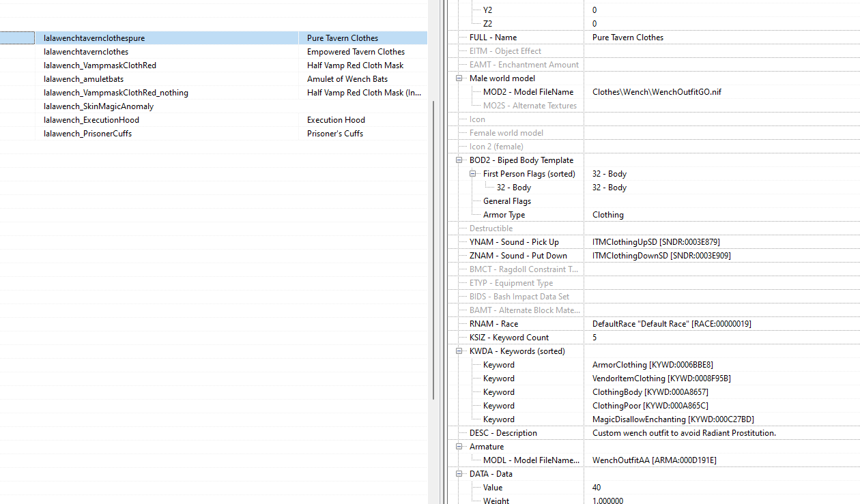Click the General Flags row
Viewport: 860px width, 504px height.
(x=654, y=201)
